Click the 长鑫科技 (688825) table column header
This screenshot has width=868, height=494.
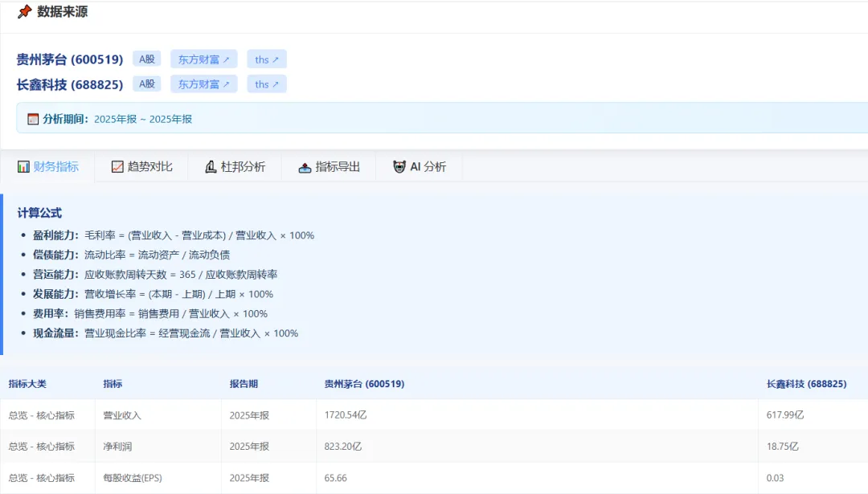(807, 384)
